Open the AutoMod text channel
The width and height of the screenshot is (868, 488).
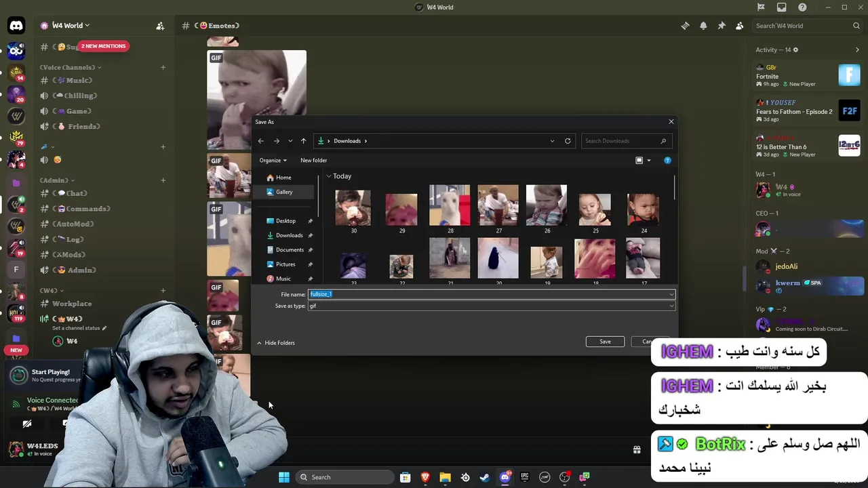point(73,224)
